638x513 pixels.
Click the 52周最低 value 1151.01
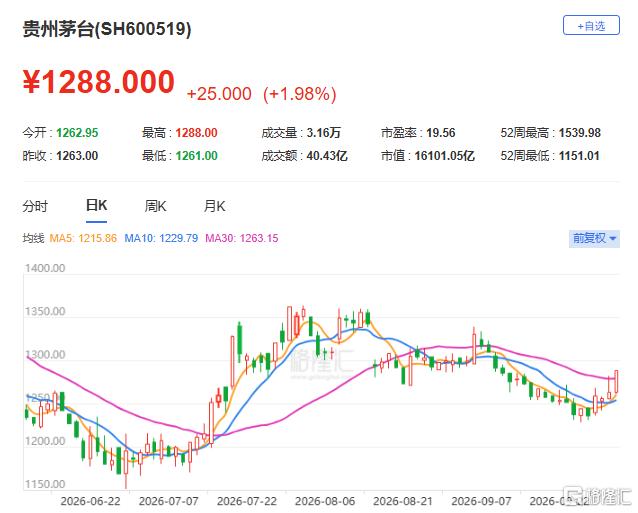pyautogui.click(x=579, y=156)
